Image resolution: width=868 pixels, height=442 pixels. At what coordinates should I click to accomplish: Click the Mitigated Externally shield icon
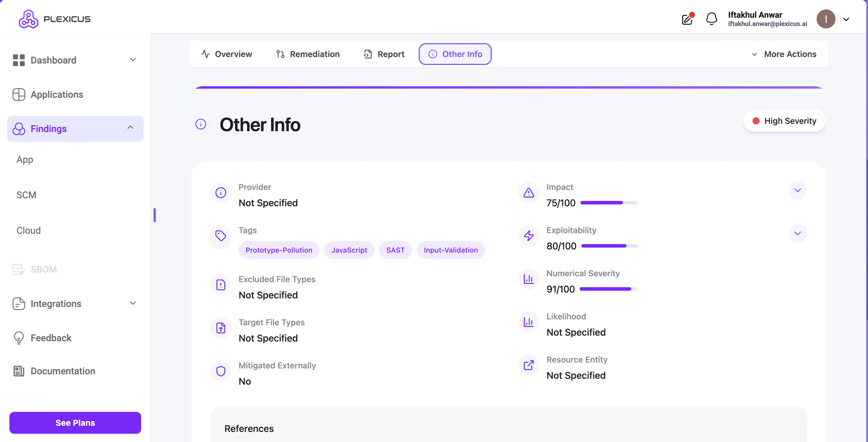(x=221, y=371)
